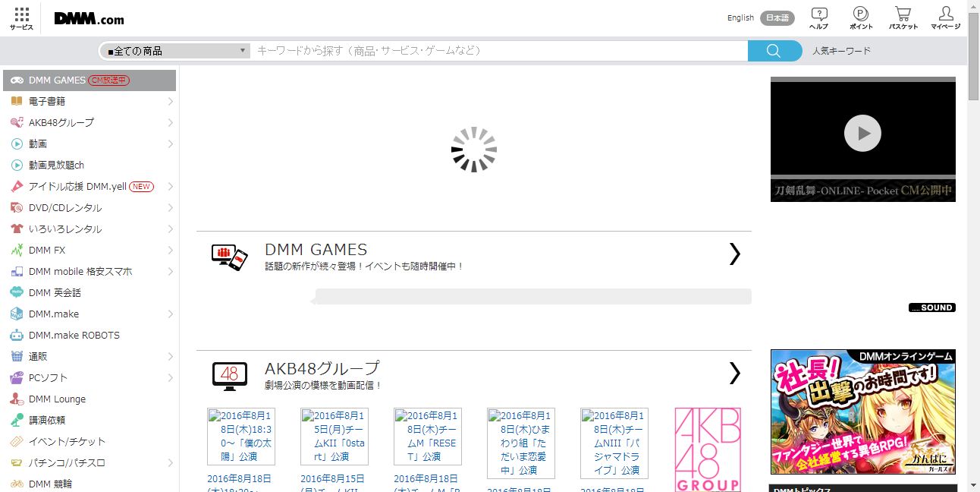
Task: Expand the 通販 submenu chevron
Action: (170, 356)
